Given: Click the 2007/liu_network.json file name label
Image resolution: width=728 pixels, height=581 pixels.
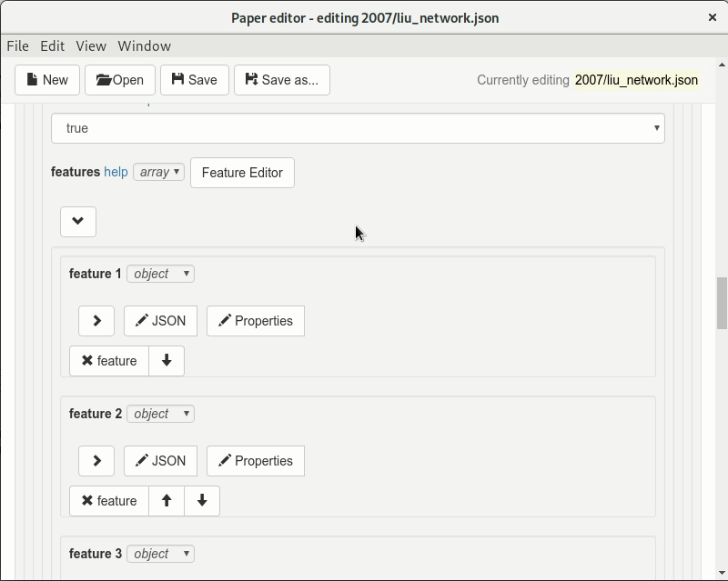Looking at the screenshot, I should click(636, 80).
